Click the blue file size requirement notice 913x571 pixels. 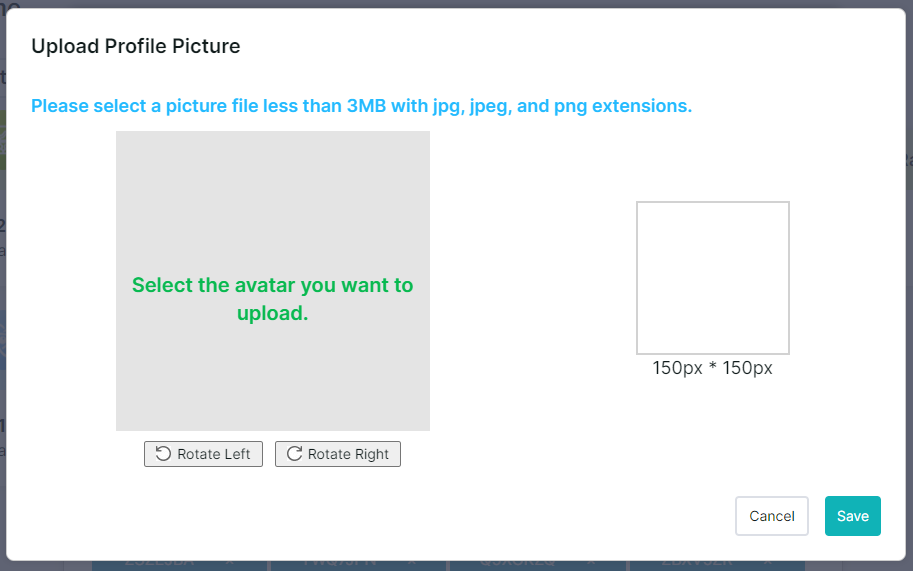[362, 106]
